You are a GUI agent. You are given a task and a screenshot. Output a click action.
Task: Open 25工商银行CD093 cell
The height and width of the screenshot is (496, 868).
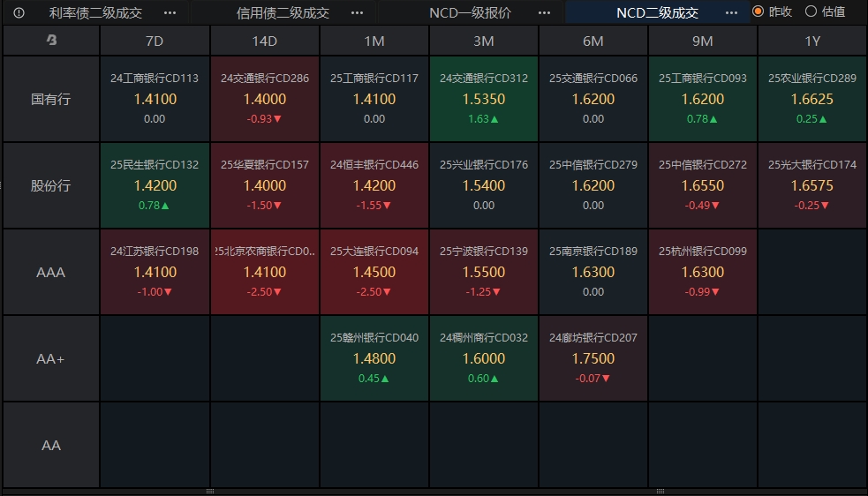[x=703, y=99]
